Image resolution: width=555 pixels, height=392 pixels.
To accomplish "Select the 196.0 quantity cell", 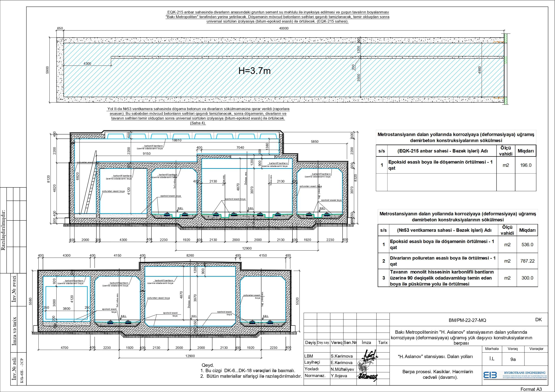I will pos(525,165).
